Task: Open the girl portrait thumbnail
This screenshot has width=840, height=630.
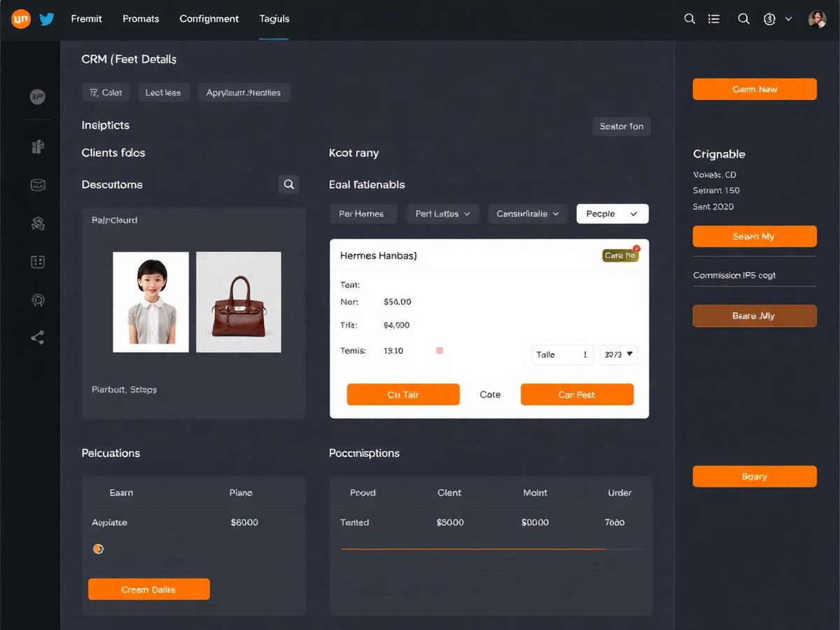Action: click(150, 302)
